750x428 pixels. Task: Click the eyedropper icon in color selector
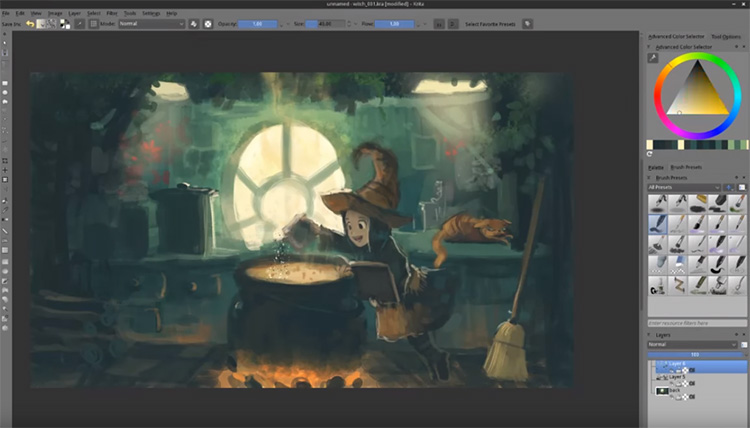pyautogui.click(x=652, y=58)
